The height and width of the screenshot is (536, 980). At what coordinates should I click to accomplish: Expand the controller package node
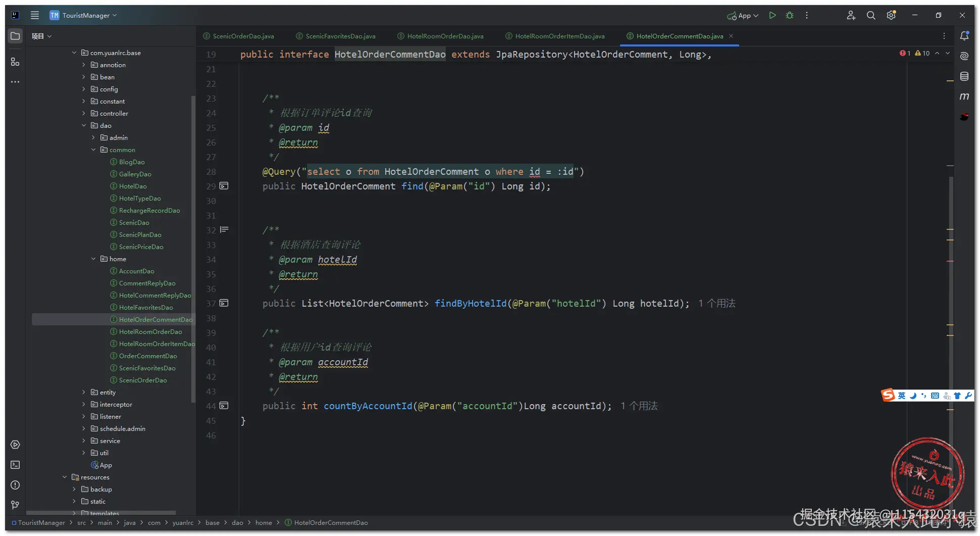[84, 113]
